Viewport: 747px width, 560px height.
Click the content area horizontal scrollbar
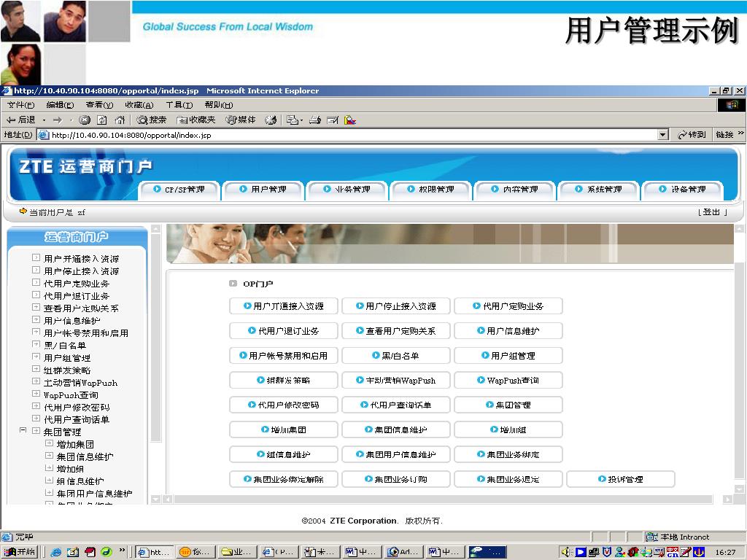pos(443,499)
